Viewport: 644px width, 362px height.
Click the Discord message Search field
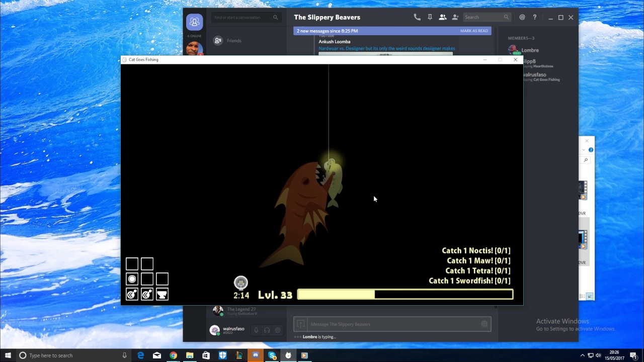coord(487,17)
